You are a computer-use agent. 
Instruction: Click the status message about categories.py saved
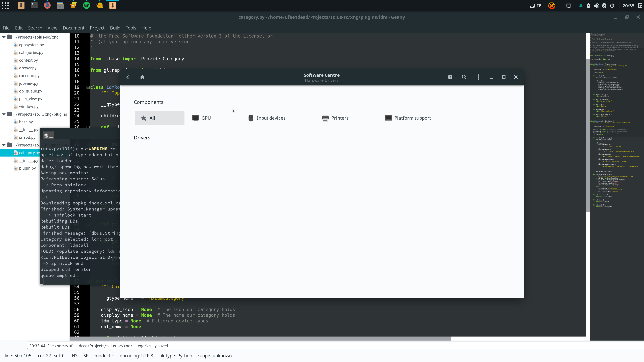pos(99,346)
